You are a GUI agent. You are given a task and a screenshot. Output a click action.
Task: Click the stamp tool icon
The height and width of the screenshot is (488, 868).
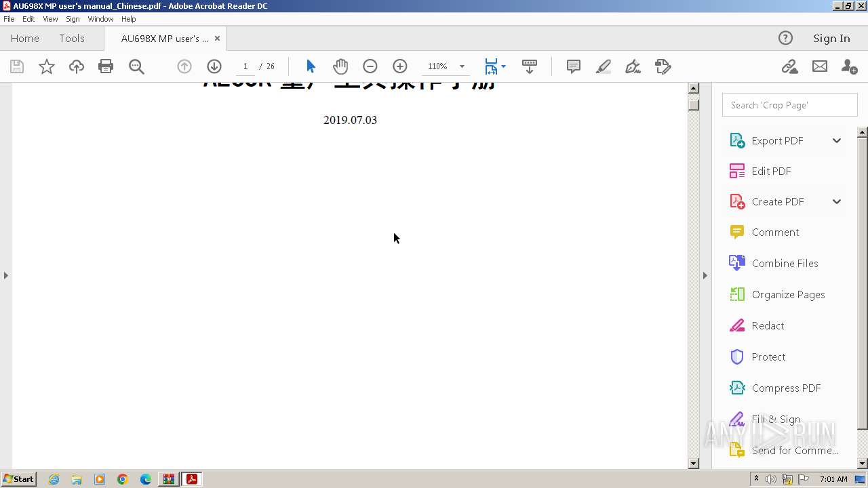pos(663,66)
